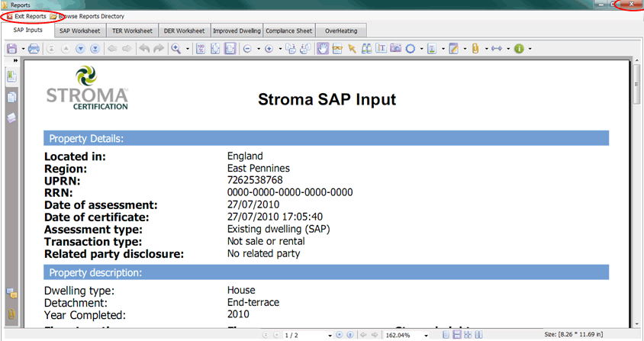Select the text highlight tool

(432, 49)
